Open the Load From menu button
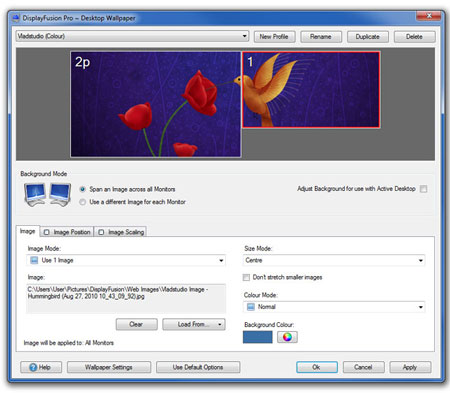This screenshot has height=393, width=450. 194,324
